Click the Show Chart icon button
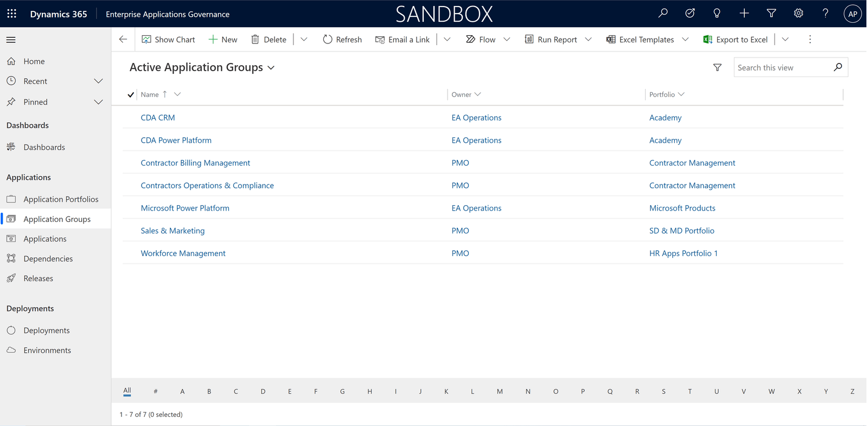 [x=168, y=40]
